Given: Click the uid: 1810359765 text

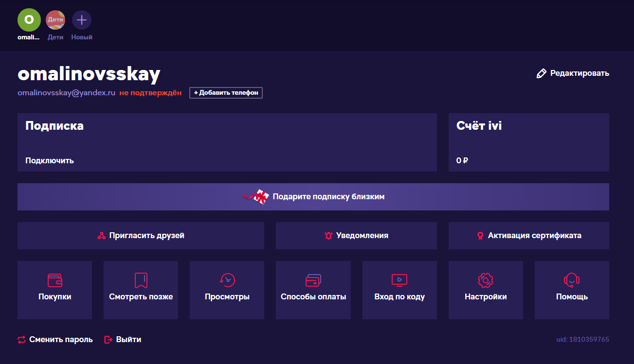Looking at the screenshot, I should (x=583, y=339).
